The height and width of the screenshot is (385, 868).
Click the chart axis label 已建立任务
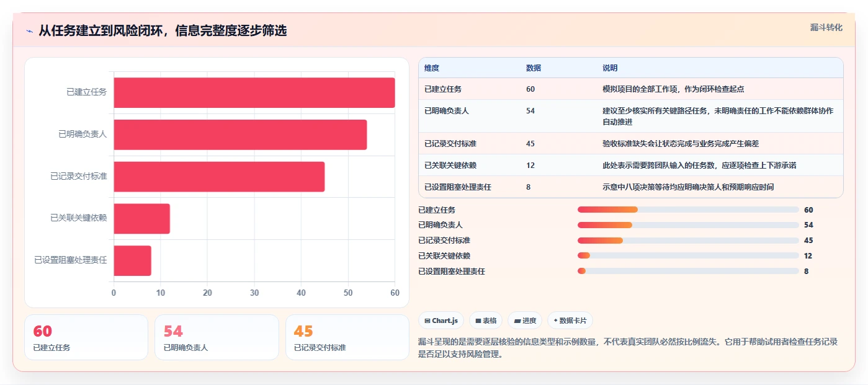tap(87, 92)
